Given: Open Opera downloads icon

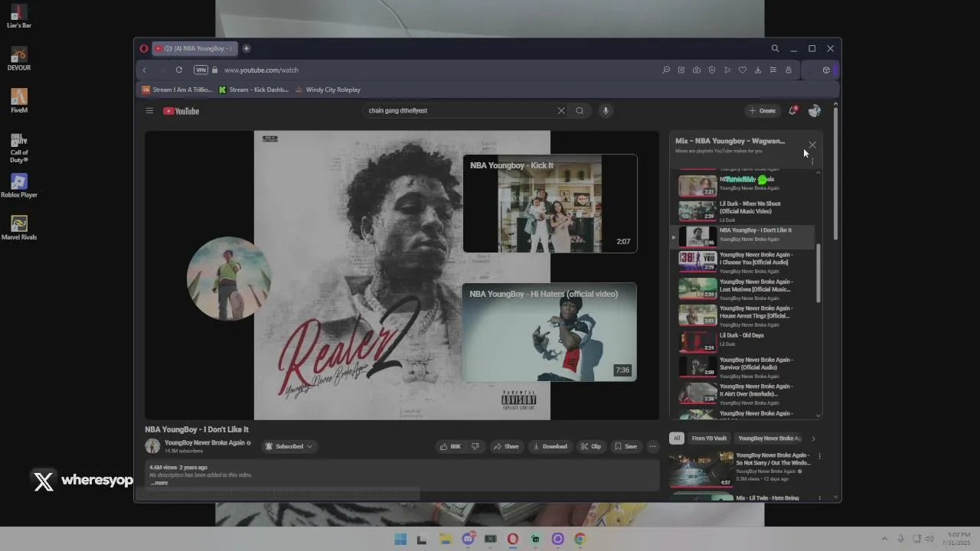Looking at the screenshot, I should pyautogui.click(x=757, y=70).
